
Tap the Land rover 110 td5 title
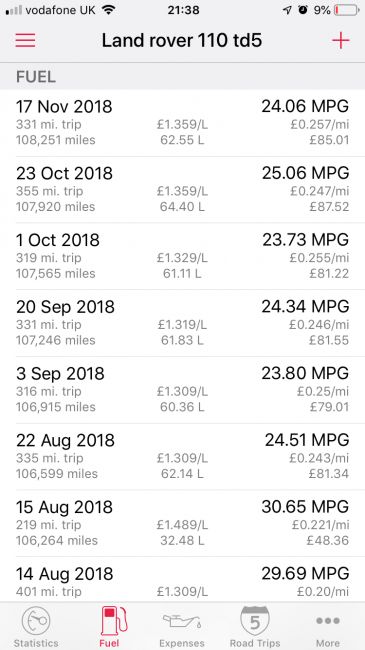(182, 41)
